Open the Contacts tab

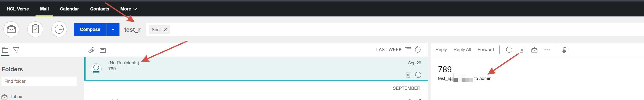coord(99,9)
